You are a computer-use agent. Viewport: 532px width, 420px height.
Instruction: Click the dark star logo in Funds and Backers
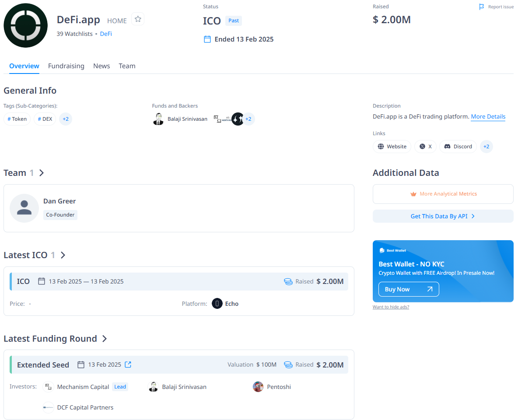[x=238, y=119]
